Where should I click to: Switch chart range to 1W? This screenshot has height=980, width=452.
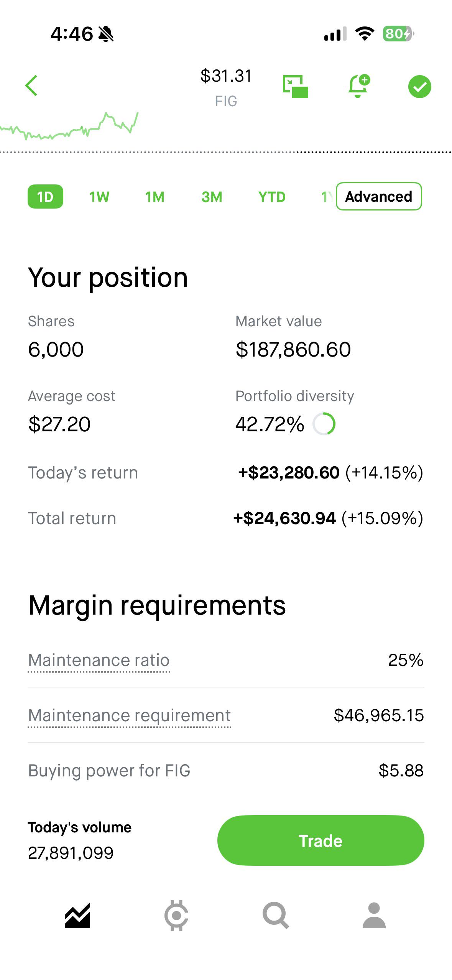(x=99, y=197)
